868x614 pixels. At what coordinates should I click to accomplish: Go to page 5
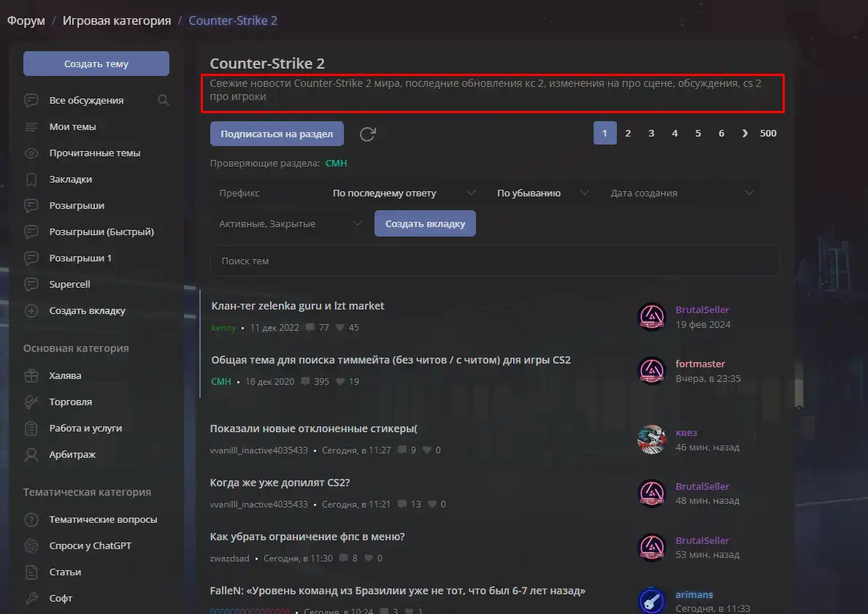tap(697, 134)
